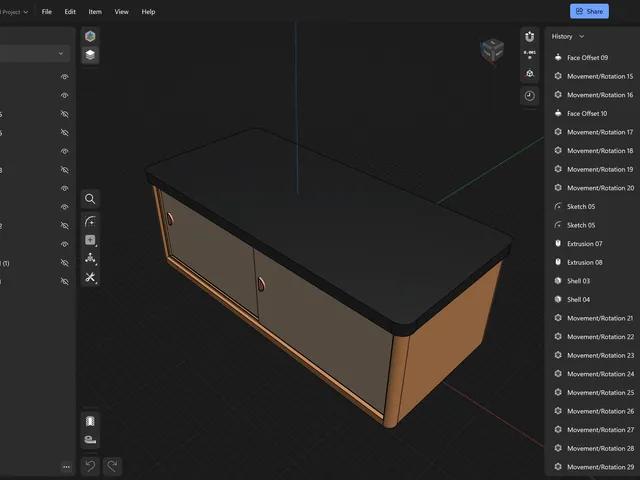Open the colored cube visualization panel icon
Image resolution: width=640 pixels, height=480 pixels.
[x=90, y=36]
